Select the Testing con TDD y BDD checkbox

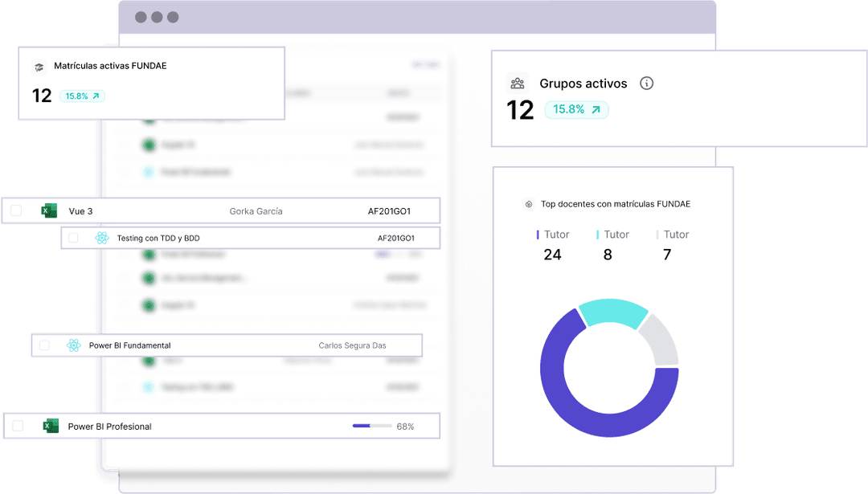click(73, 239)
